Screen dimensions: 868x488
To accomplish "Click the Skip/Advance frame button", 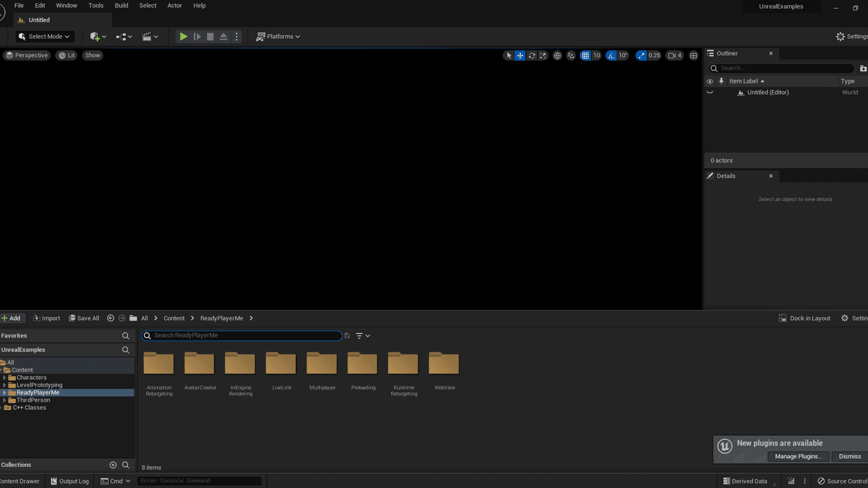I will 197,37.
